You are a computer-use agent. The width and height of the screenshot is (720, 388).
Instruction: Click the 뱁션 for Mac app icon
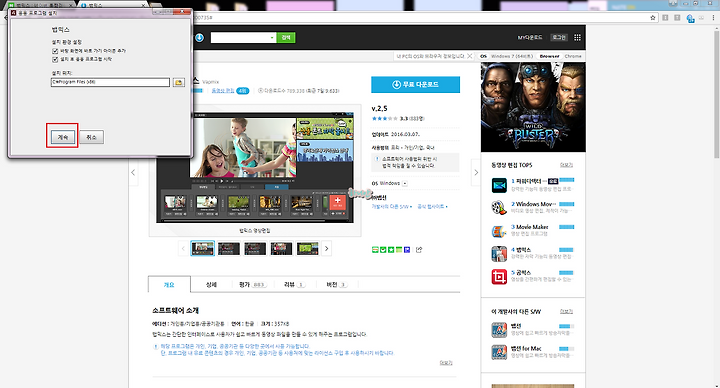click(x=499, y=352)
